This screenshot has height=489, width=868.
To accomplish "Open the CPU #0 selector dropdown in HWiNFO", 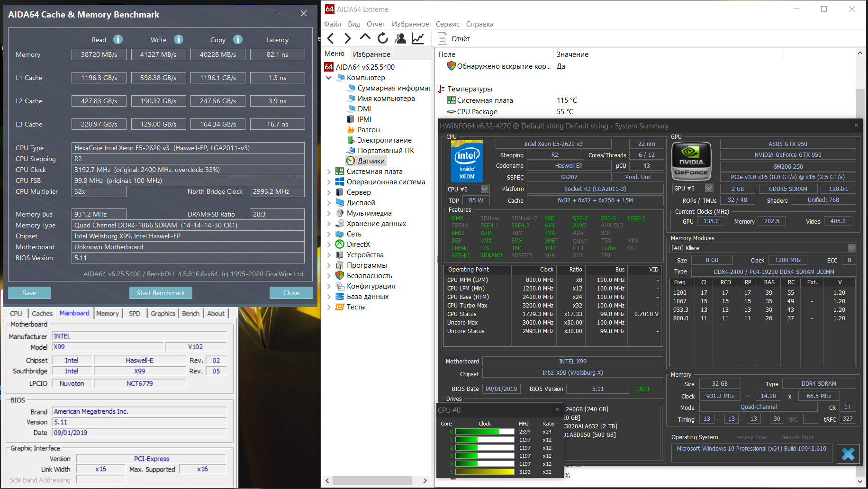I will 485,189.
